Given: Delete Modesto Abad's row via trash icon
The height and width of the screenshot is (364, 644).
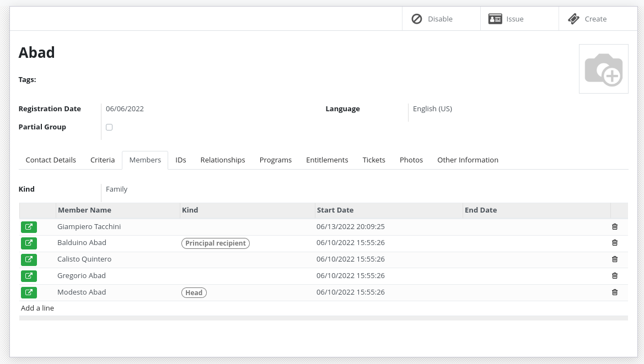Looking at the screenshot, I should [x=615, y=292].
